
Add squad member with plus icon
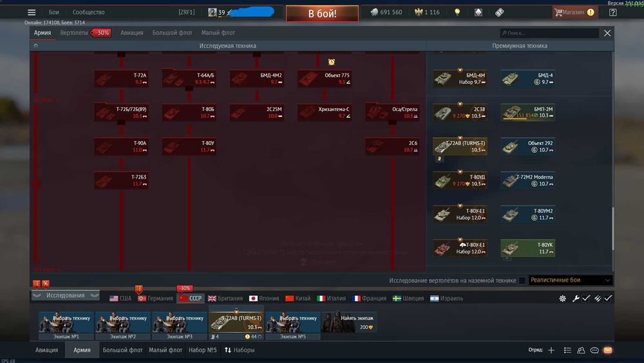click(x=551, y=350)
